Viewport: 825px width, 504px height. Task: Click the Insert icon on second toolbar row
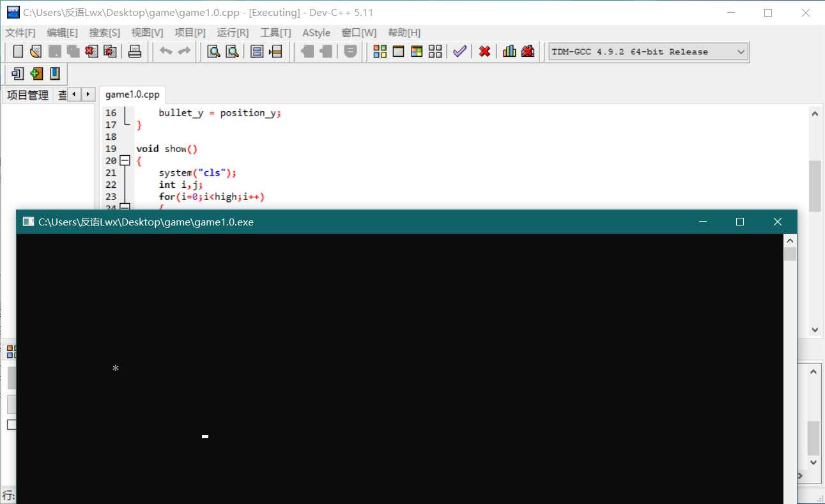(x=18, y=74)
